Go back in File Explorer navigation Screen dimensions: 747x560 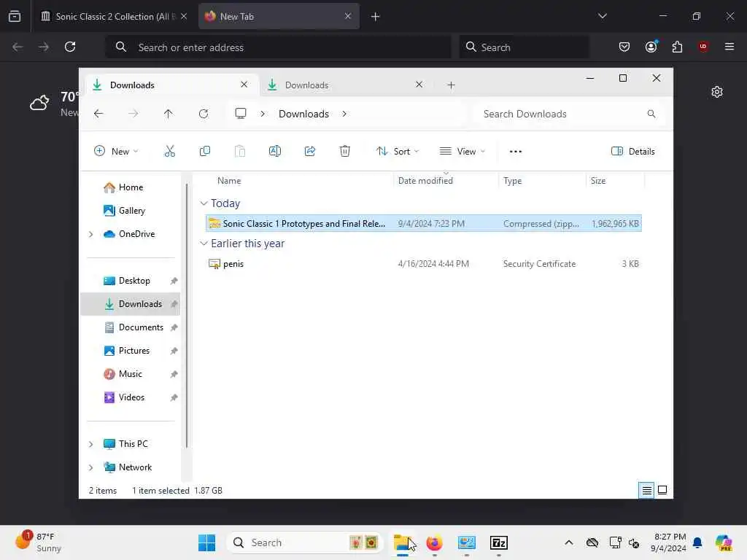point(98,114)
